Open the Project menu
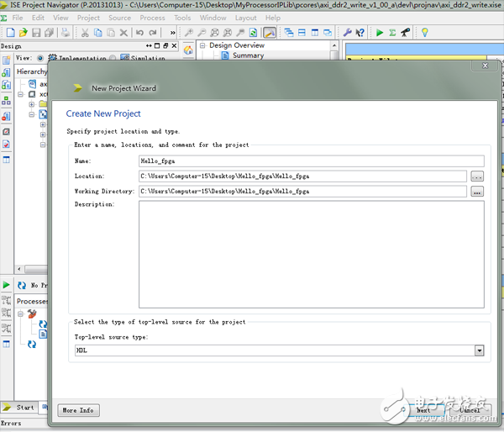 88,18
